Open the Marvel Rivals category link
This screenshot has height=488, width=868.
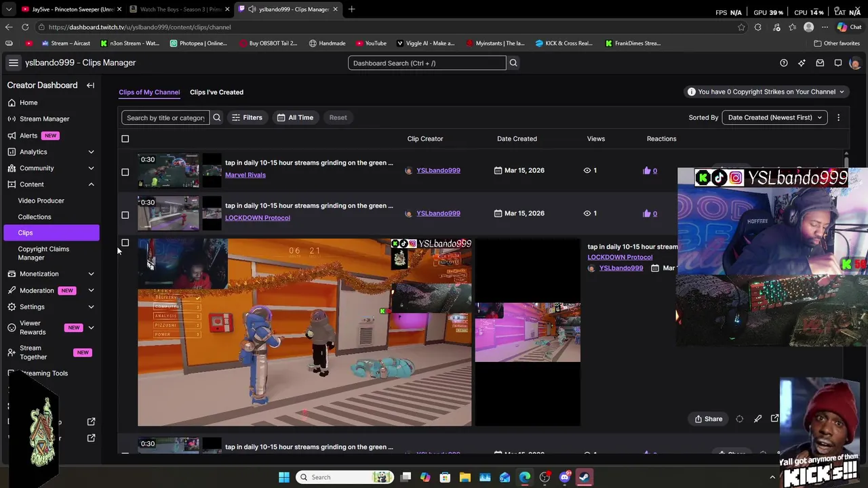click(245, 175)
